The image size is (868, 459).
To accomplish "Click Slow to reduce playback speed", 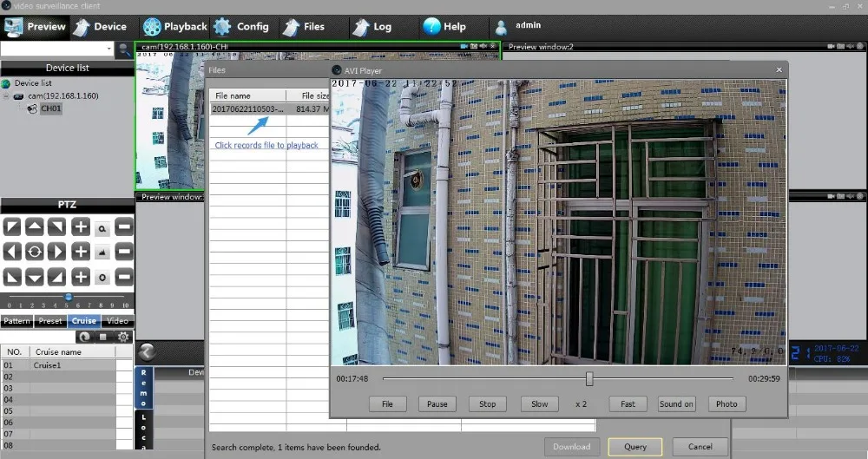I will (540, 404).
